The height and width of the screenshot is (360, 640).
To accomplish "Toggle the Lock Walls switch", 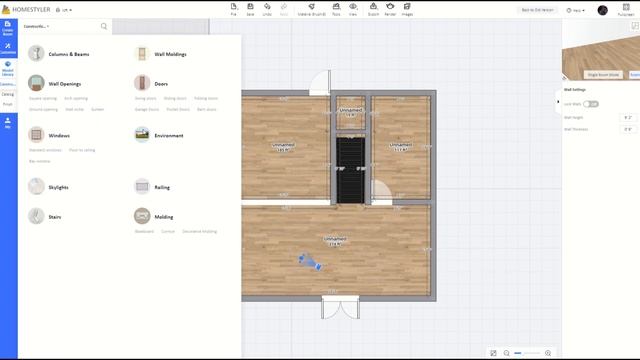I will (591, 104).
